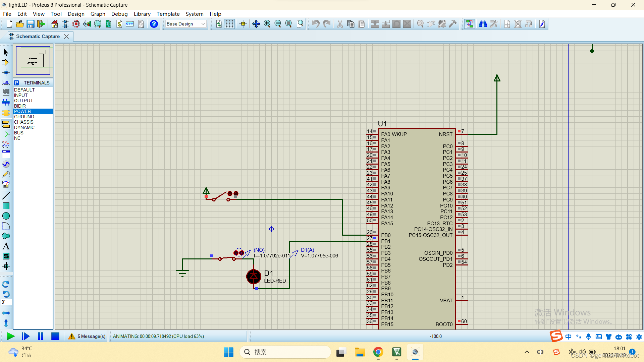Select the Undo action icon

pyautogui.click(x=315, y=24)
